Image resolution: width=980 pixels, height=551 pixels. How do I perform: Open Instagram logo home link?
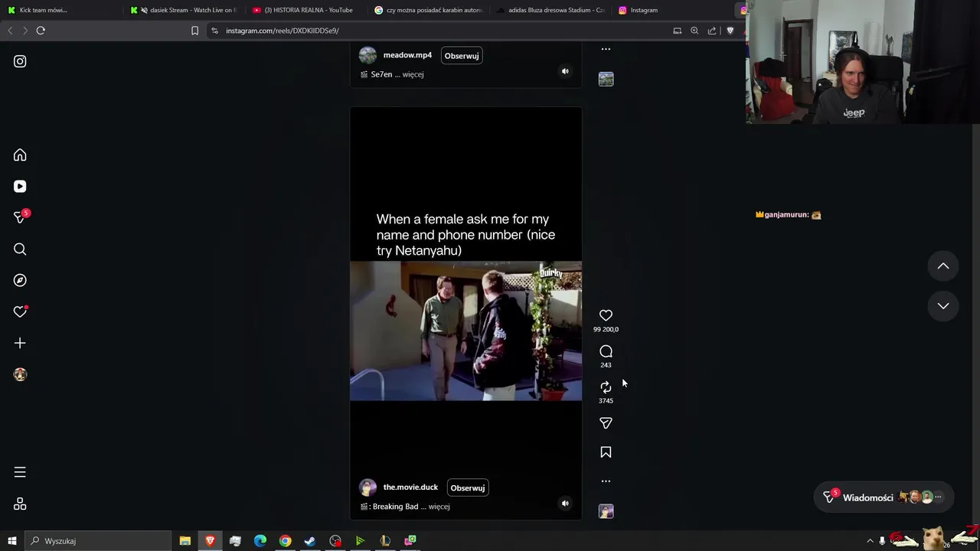20,61
